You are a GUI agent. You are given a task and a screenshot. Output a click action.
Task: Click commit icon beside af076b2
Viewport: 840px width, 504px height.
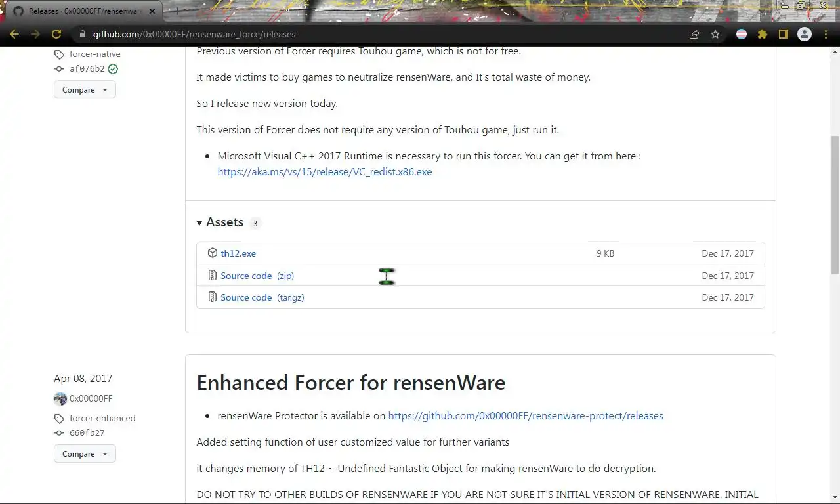59,69
